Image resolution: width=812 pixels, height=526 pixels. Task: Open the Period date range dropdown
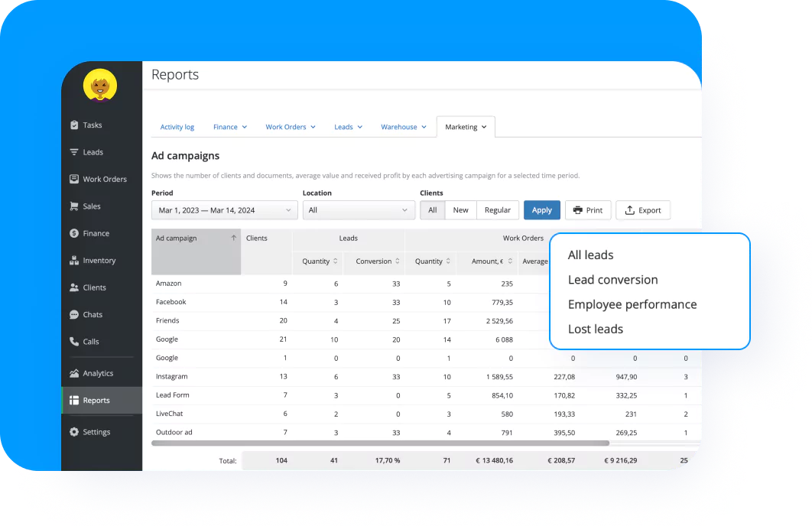(x=223, y=209)
